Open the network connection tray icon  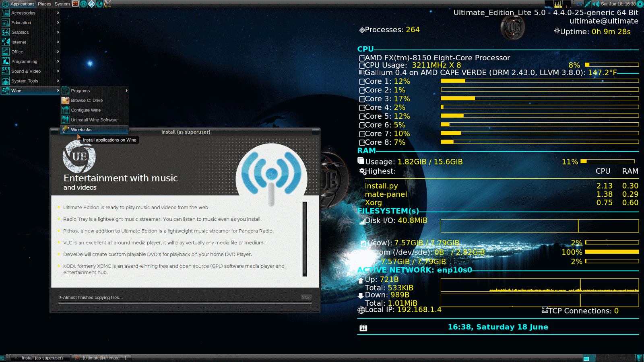coord(588,4)
